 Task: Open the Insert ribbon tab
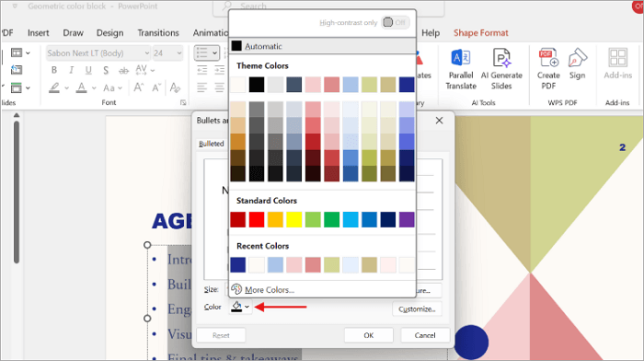pyautogui.click(x=39, y=33)
